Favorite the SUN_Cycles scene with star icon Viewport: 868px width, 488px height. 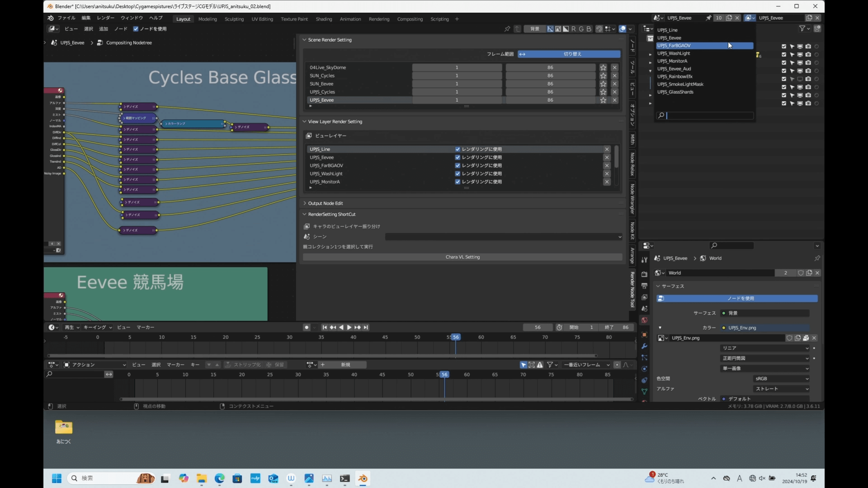[603, 76]
